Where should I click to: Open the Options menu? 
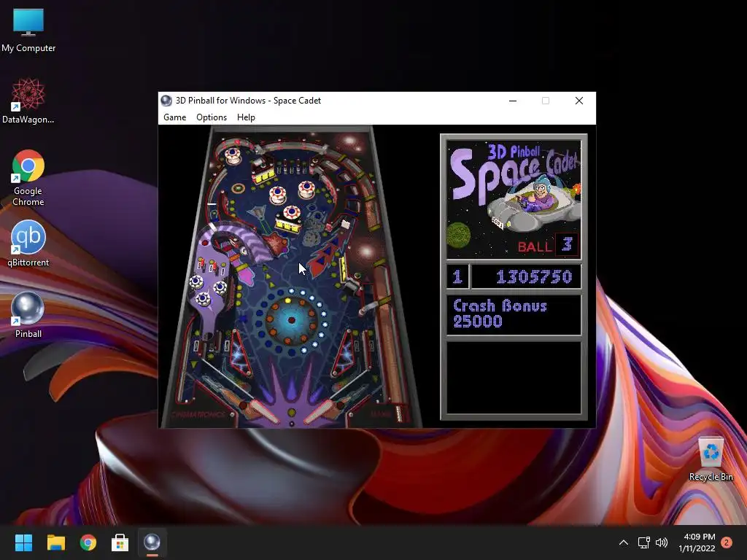pyautogui.click(x=212, y=117)
